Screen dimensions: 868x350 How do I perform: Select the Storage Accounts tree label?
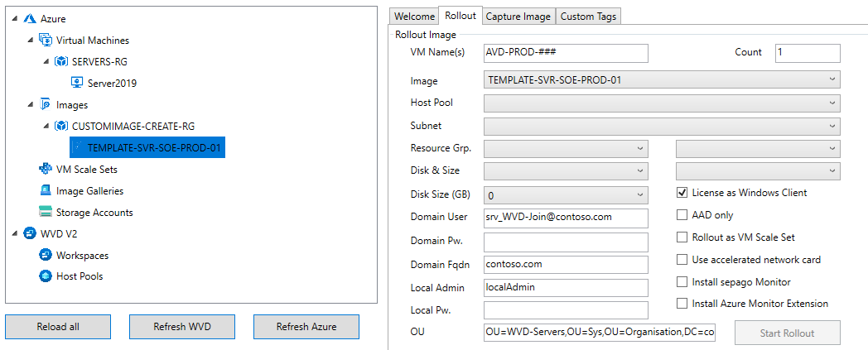coord(94,213)
